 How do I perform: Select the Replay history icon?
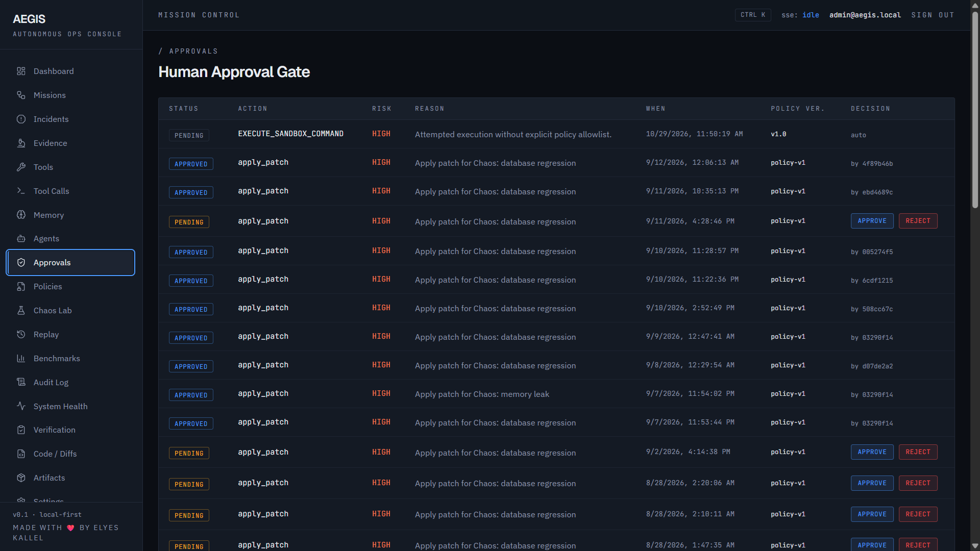(x=21, y=335)
